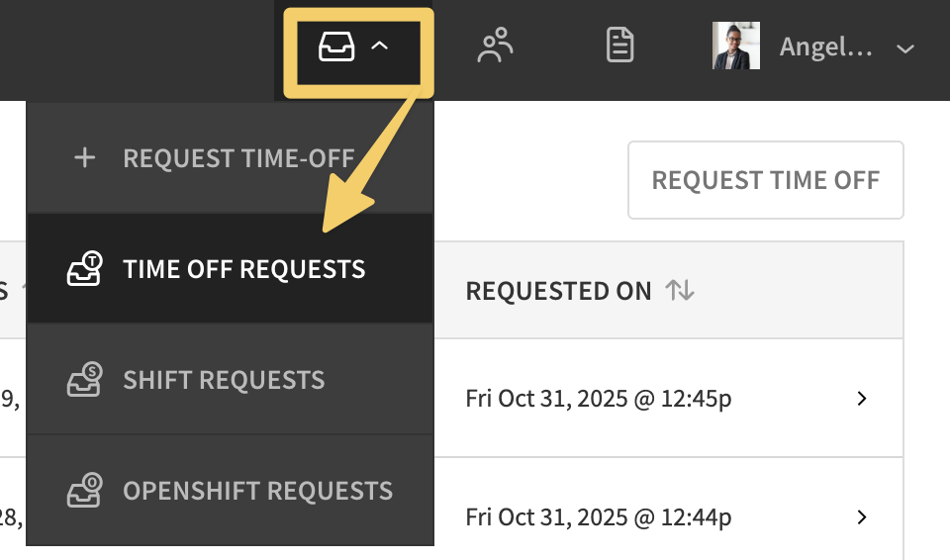This screenshot has width=950, height=560.
Task: Click the Shift Requests tray icon
Action: 84,380
